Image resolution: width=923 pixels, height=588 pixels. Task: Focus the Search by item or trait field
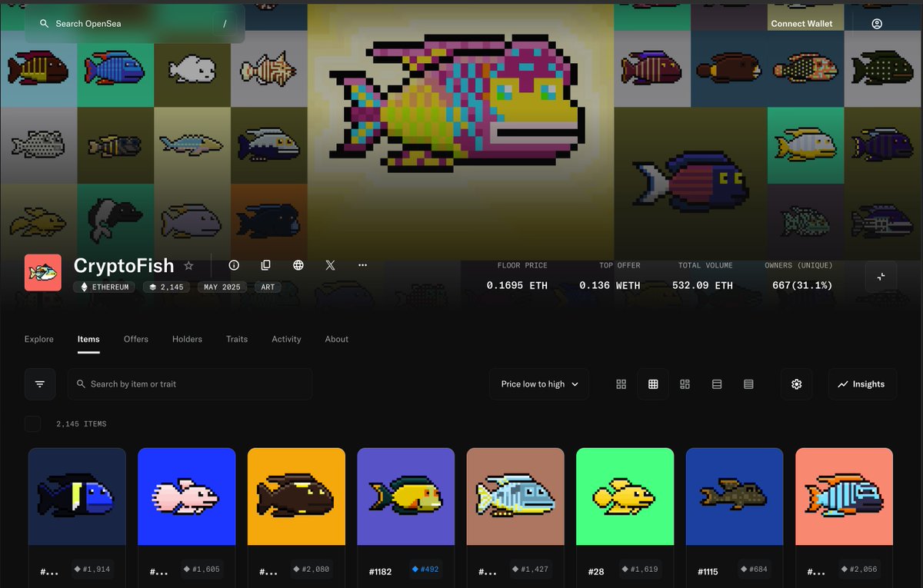[x=190, y=384]
